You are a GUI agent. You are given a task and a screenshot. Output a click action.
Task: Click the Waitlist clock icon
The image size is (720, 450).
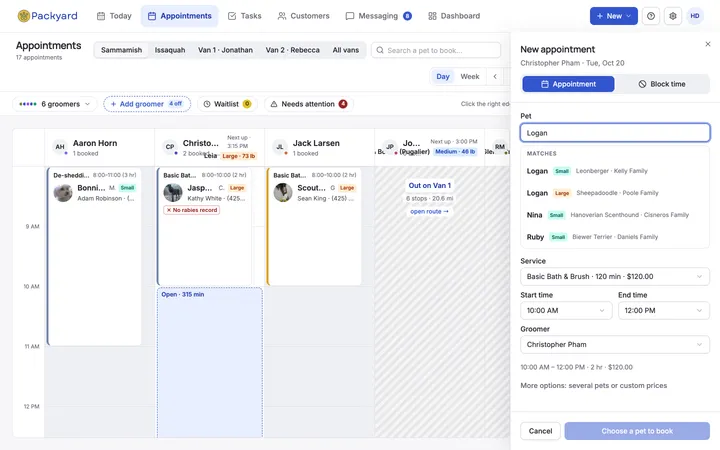point(207,104)
